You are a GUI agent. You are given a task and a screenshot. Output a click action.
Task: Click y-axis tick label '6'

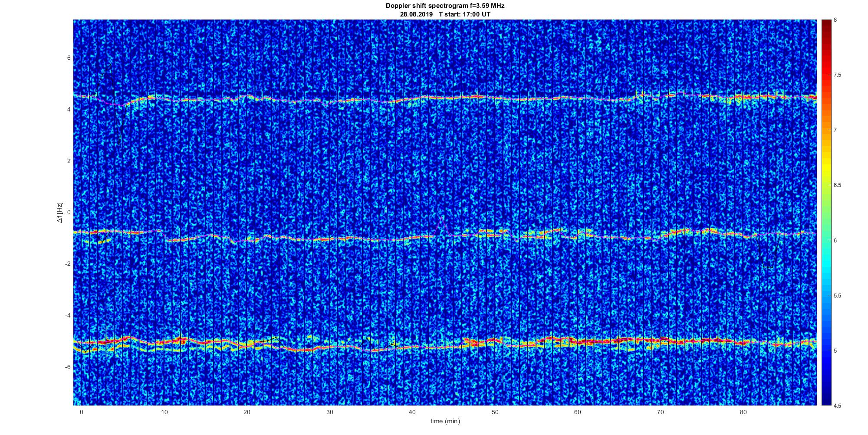pyautogui.click(x=69, y=58)
